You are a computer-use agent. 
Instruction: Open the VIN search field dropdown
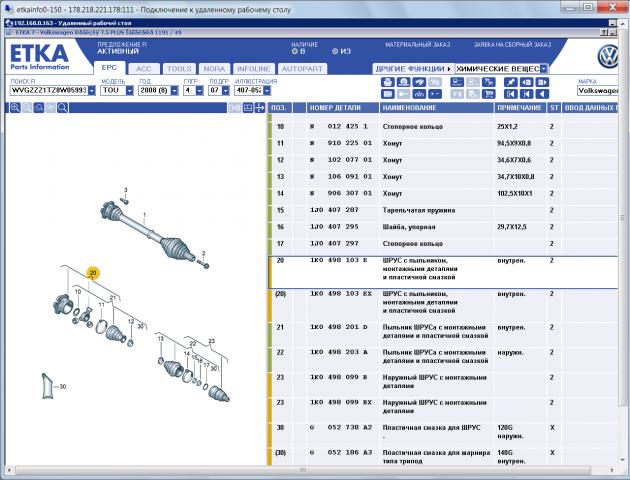click(x=92, y=90)
